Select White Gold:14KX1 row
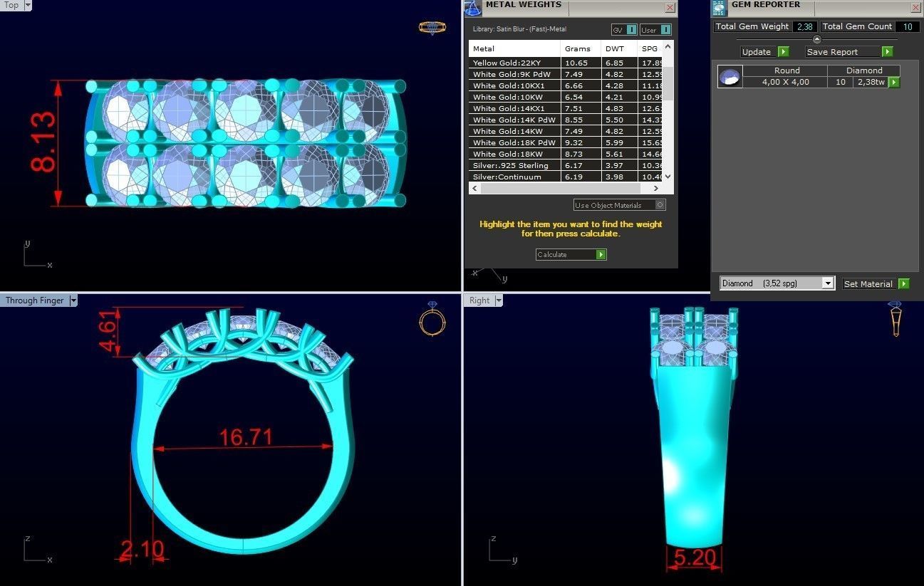The image size is (924, 586). [566, 108]
